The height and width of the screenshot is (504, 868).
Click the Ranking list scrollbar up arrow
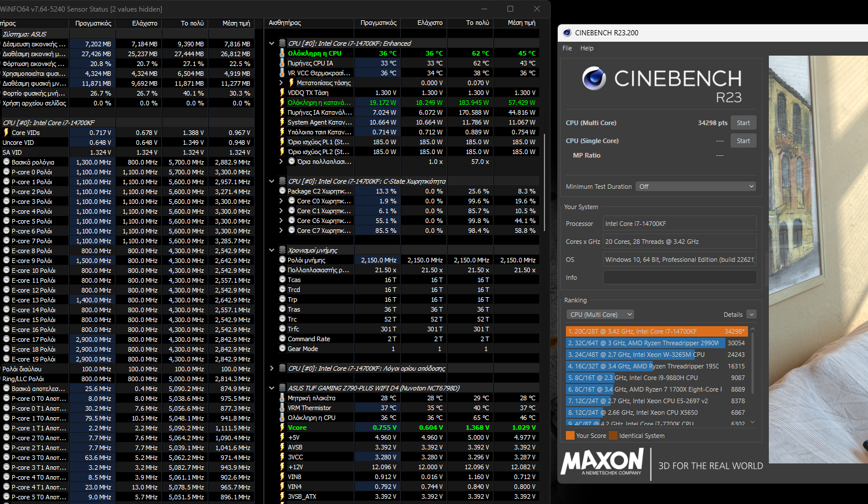point(753,329)
